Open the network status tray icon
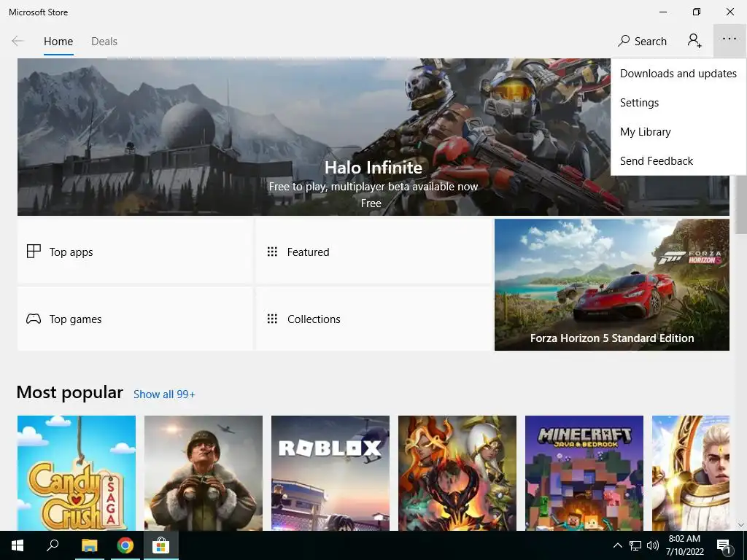 coord(635,545)
